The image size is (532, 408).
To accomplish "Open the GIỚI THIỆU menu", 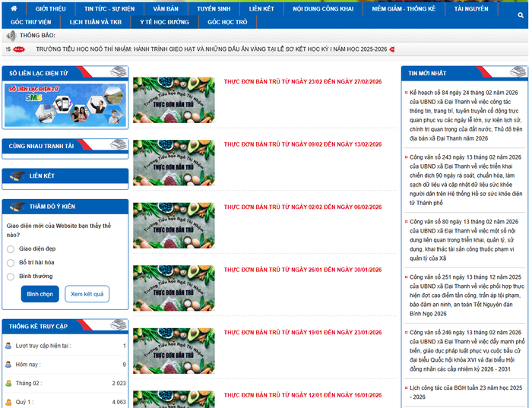I will (x=51, y=9).
